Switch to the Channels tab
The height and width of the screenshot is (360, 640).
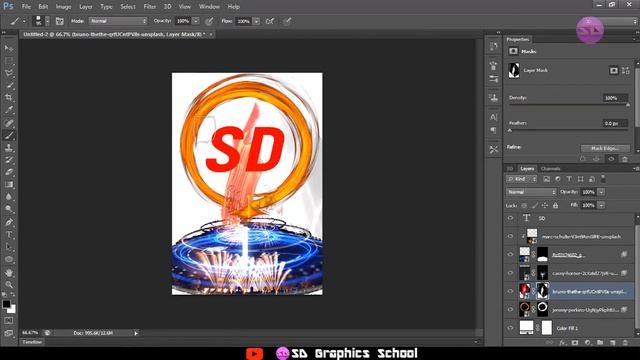point(550,169)
